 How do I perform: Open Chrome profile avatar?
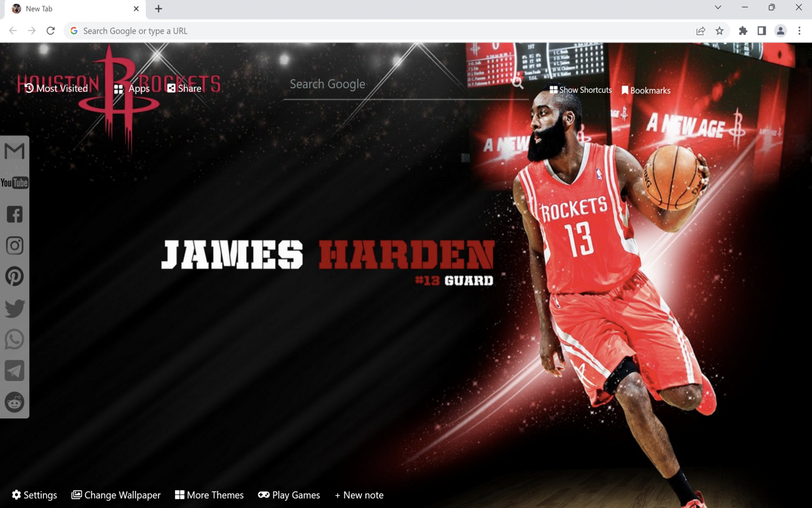click(781, 30)
